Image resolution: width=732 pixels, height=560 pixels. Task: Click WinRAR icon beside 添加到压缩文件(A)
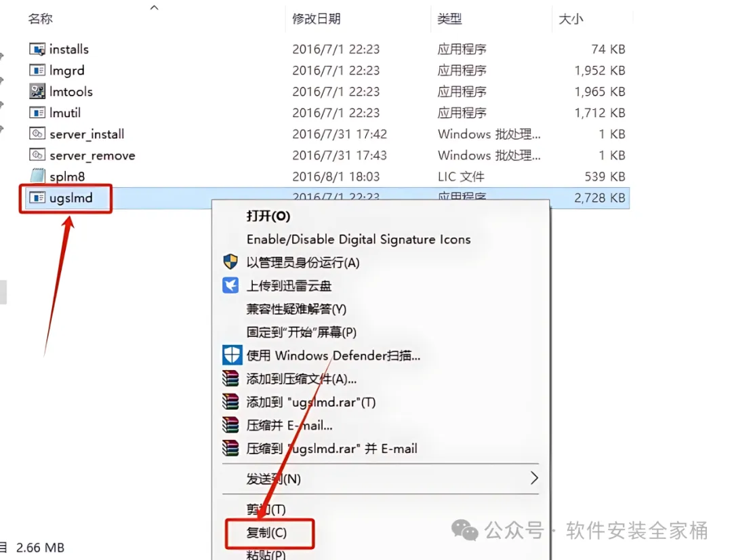230,378
